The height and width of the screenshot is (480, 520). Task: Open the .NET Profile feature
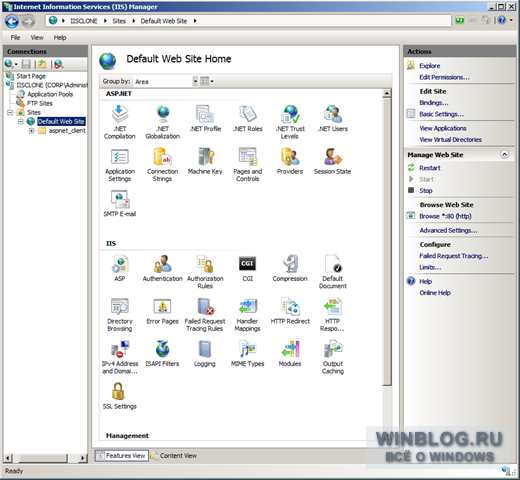205,118
